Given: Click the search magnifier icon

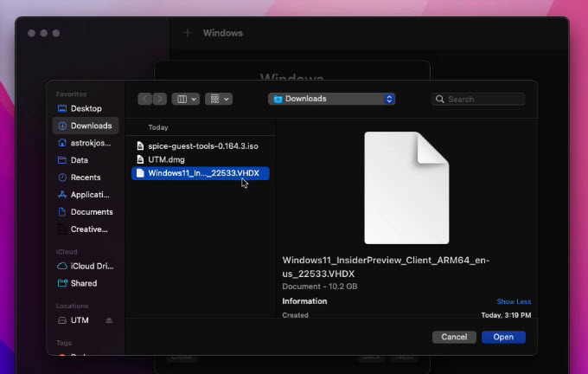Looking at the screenshot, I should click(x=440, y=100).
